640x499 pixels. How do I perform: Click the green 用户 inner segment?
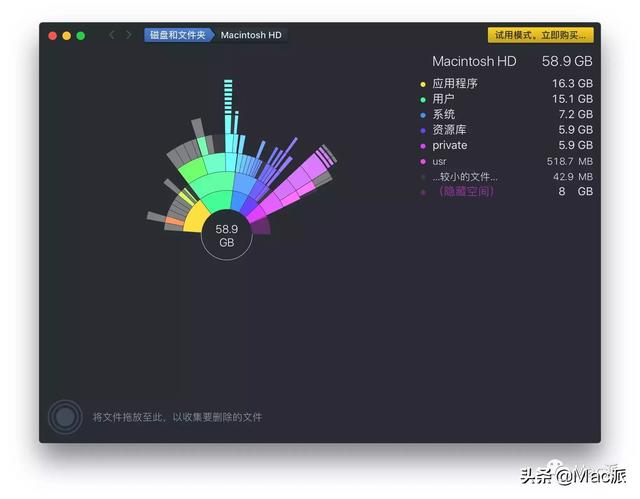coord(216,200)
